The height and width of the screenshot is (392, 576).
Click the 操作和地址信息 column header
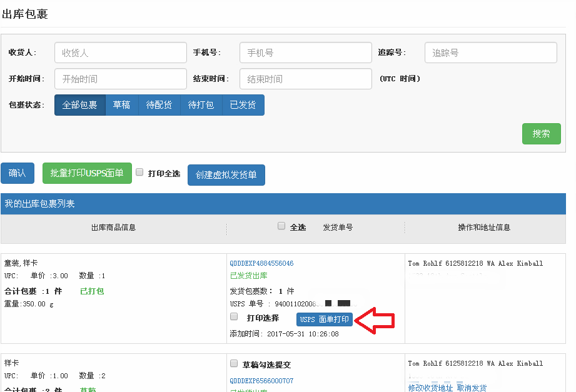pos(484,228)
